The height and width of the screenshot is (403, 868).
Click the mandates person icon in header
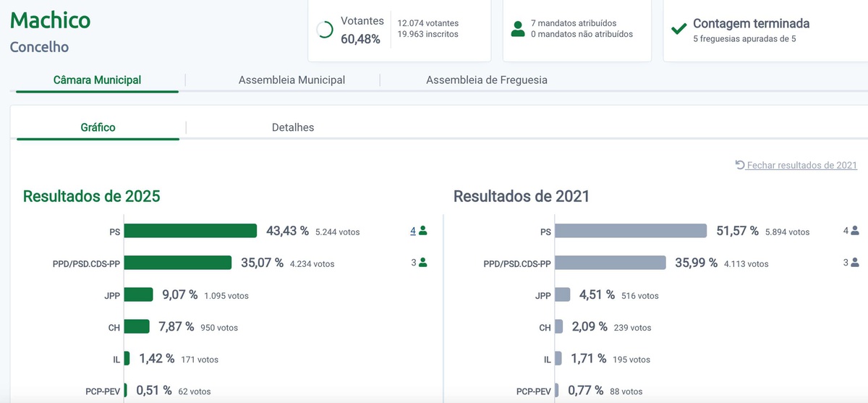517,29
